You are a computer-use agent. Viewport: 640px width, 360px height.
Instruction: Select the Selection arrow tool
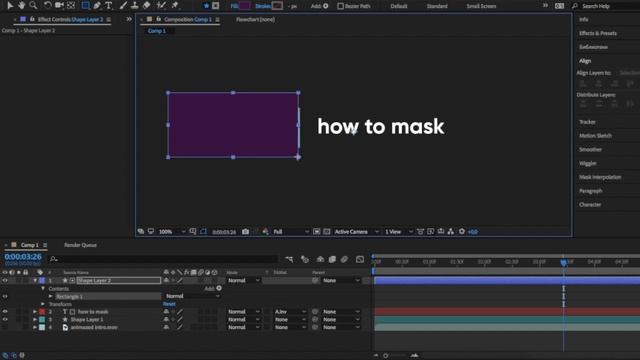(10, 5)
